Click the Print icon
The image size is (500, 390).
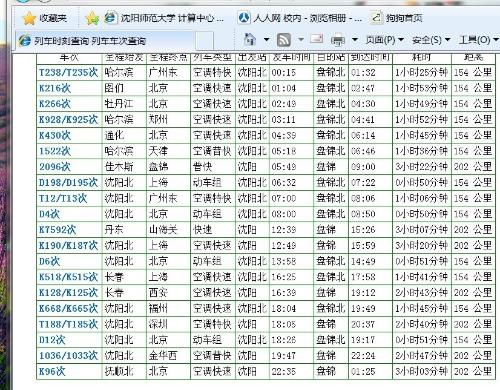pyautogui.click(x=337, y=40)
